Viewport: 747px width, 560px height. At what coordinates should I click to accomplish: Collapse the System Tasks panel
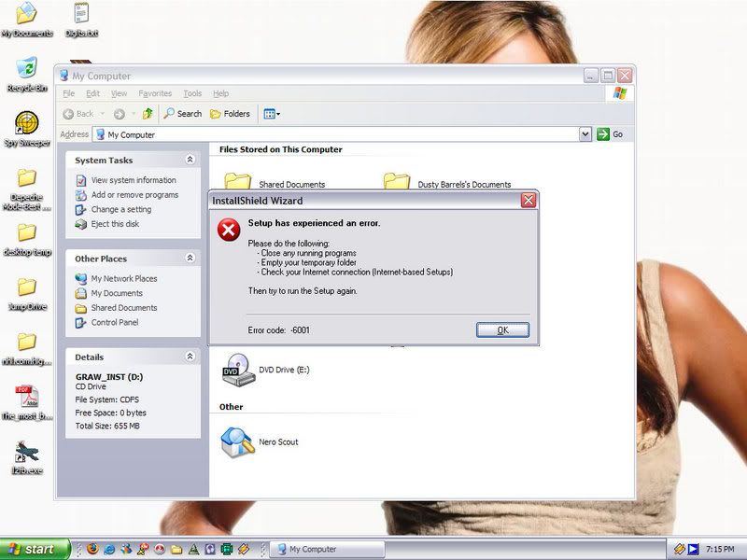coord(190,160)
